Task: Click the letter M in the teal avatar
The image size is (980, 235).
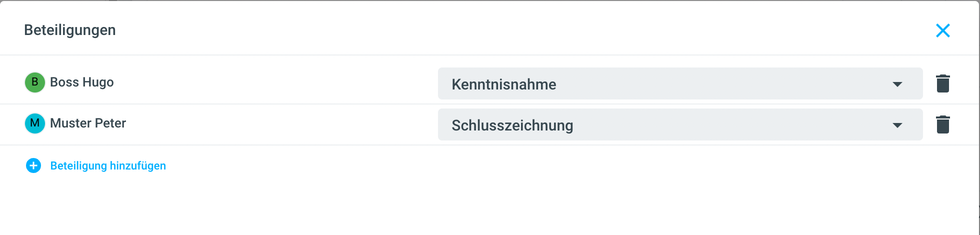Action: click(35, 123)
